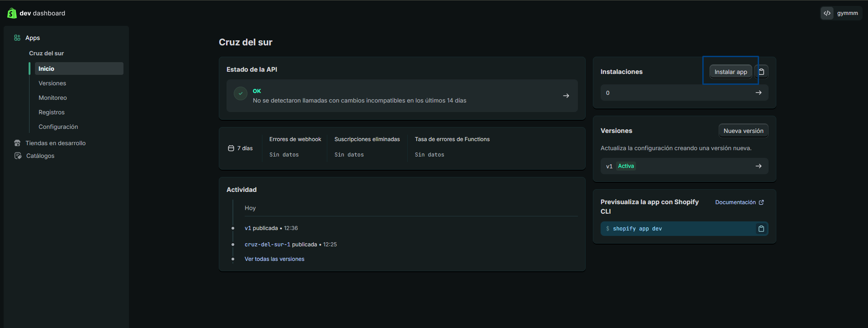The width and height of the screenshot is (868, 328).
Task: Go to Monitoreo in the sidebar
Action: pyautogui.click(x=53, y=98)
